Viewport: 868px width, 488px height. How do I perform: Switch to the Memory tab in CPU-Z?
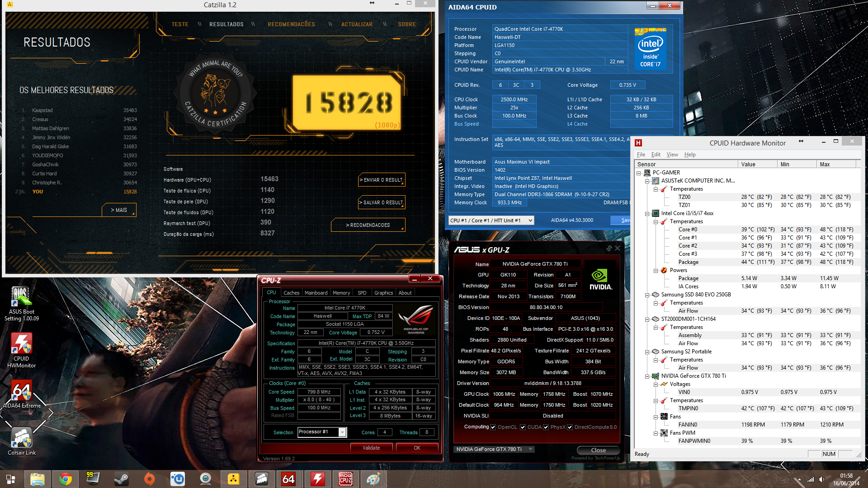(x=341, y=293)
